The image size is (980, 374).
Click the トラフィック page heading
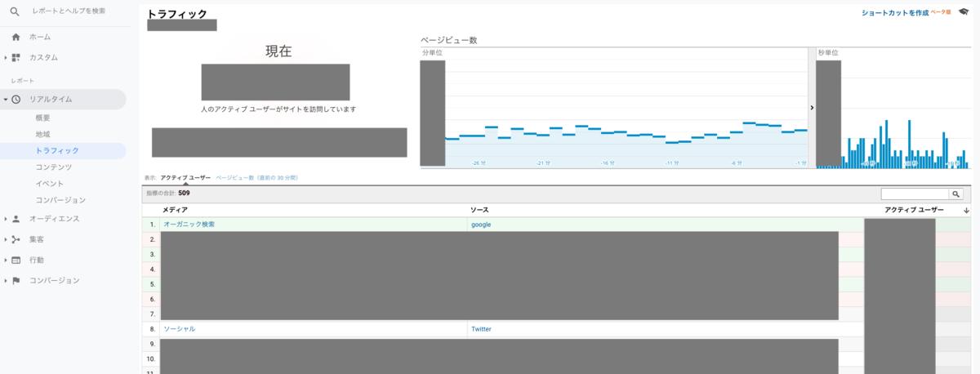tap(177, 14)
